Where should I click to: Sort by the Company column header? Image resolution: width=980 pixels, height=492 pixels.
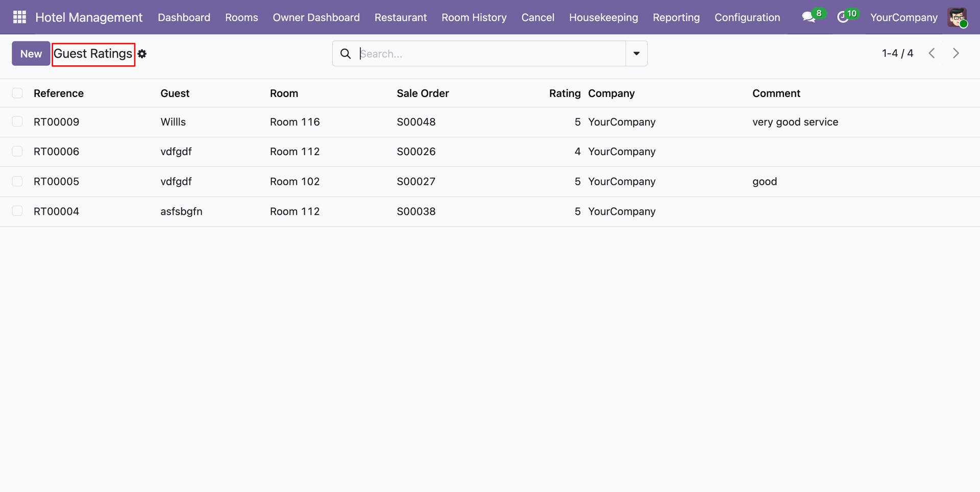[x=611, y=93]
